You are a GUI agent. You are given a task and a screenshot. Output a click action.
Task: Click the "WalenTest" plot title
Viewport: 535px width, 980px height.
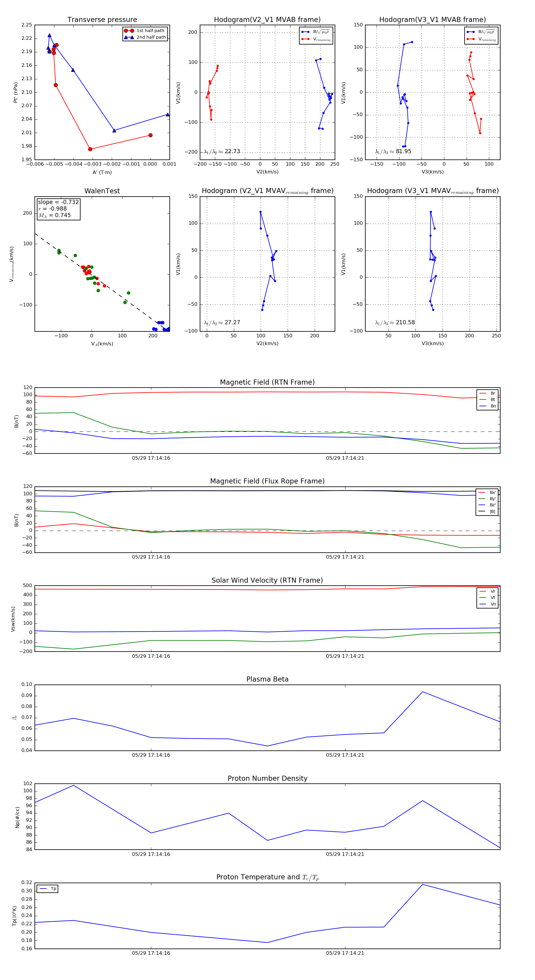[x=102, y=191]
